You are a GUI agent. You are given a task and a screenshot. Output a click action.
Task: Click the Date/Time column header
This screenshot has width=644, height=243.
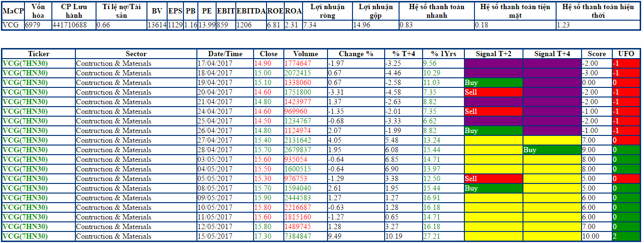(225, 54)
